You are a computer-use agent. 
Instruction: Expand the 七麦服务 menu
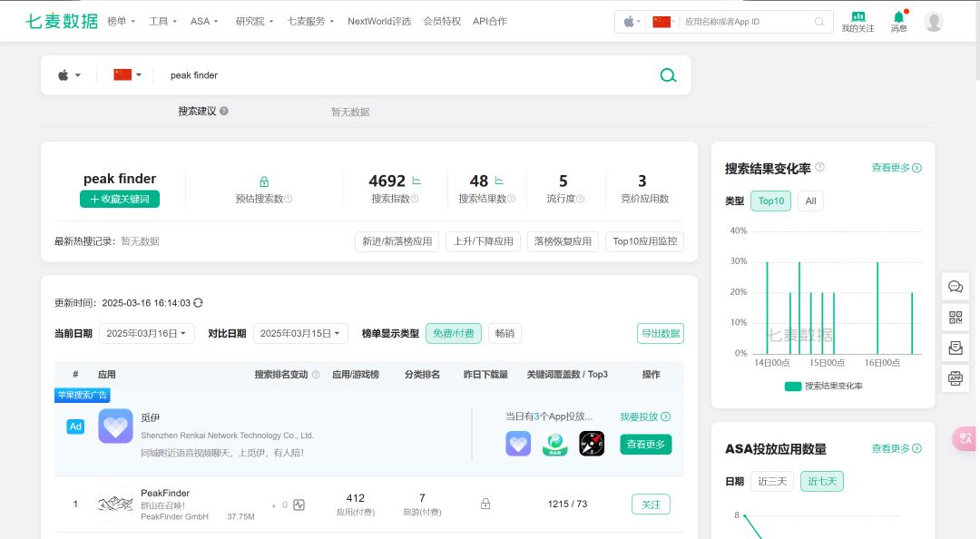[x=310, y=21]
